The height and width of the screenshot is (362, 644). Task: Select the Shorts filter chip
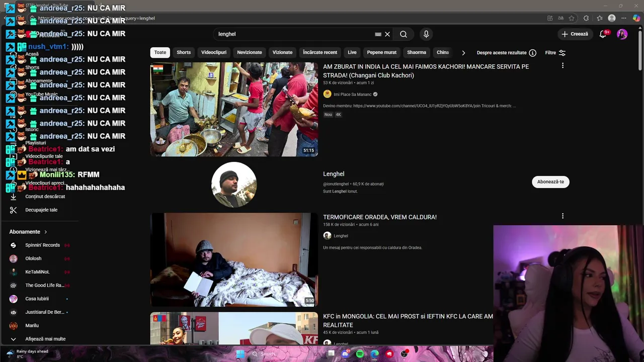click(x=184, y=52)
